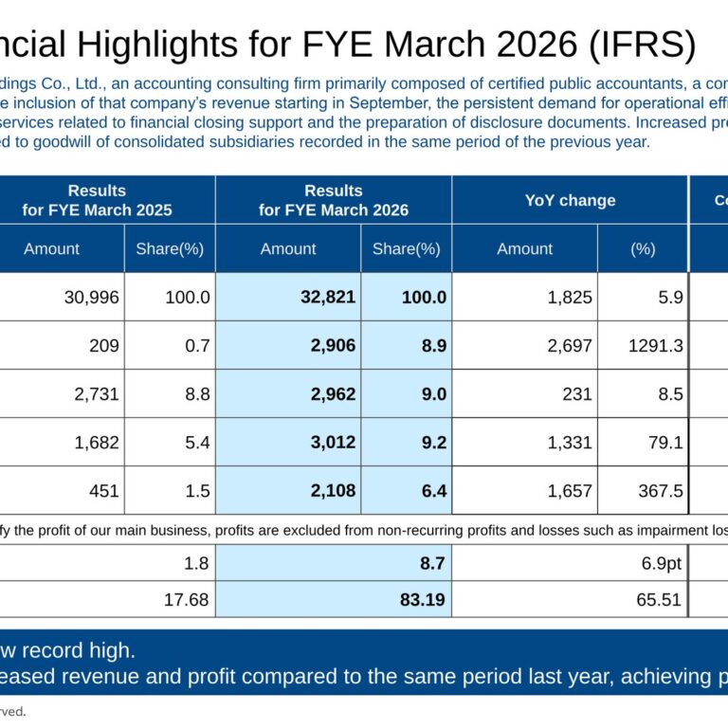This screenshot has width=728, height=728.
Task: Select the YoY percent 8.5
Action: click(x=670, y=394)
